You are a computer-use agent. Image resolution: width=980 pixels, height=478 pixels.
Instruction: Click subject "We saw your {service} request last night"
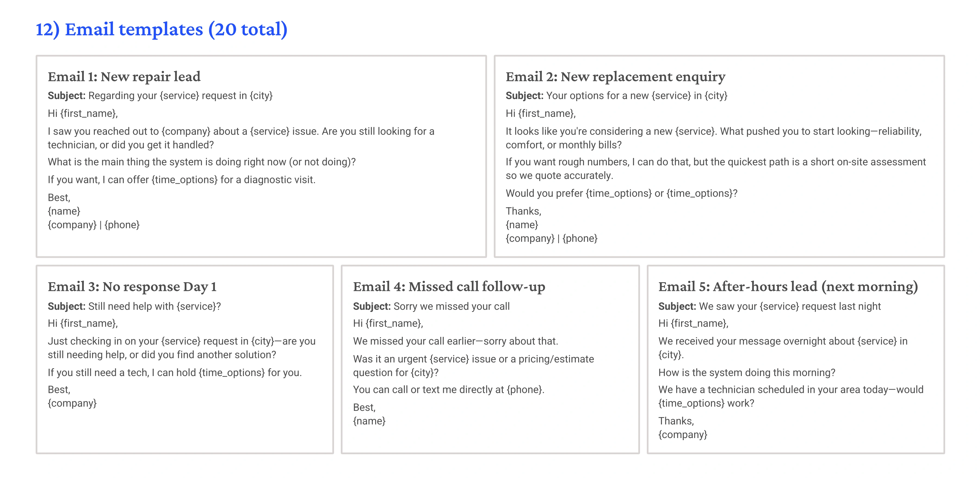click(769, 306)
